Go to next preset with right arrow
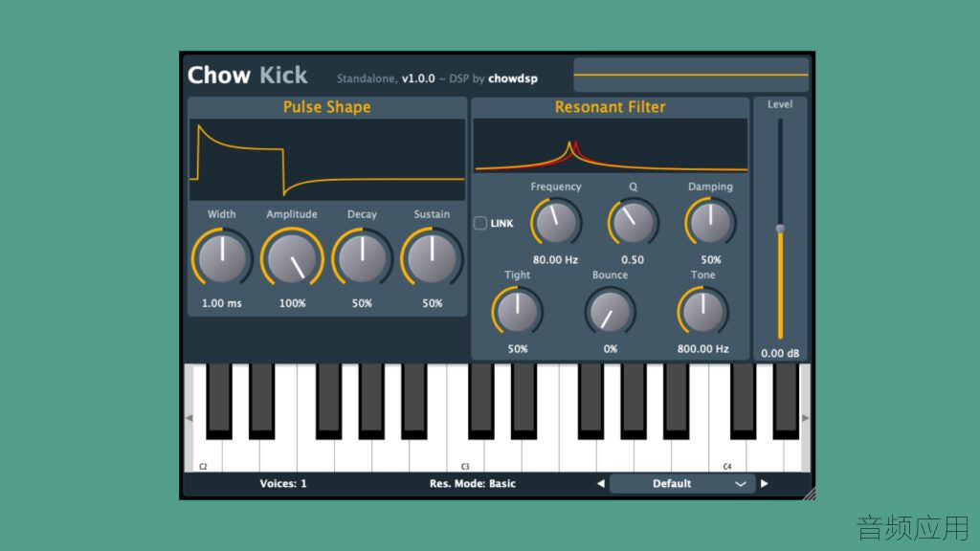The width and height of the screenshot is (980, 551). pyautogui.click(x=765, y=483)
